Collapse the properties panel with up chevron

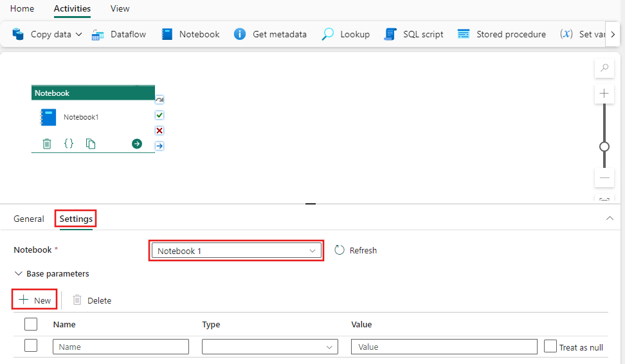(610, 218)
